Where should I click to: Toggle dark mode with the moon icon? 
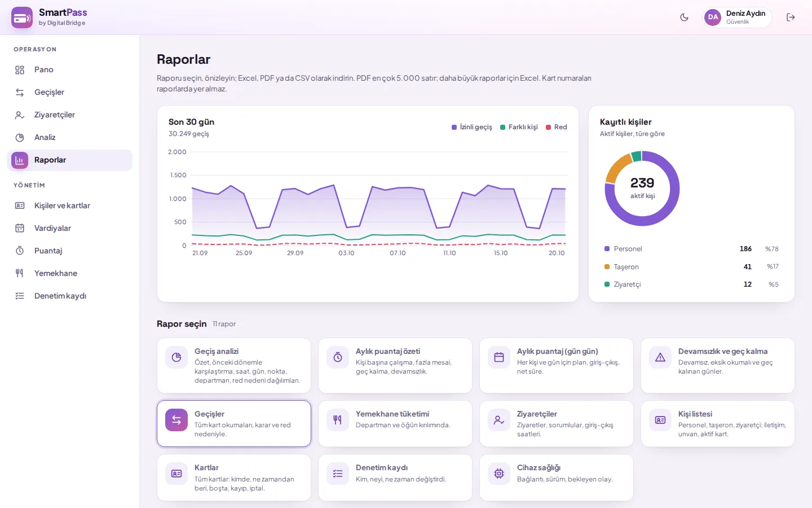tap(684, 17)
